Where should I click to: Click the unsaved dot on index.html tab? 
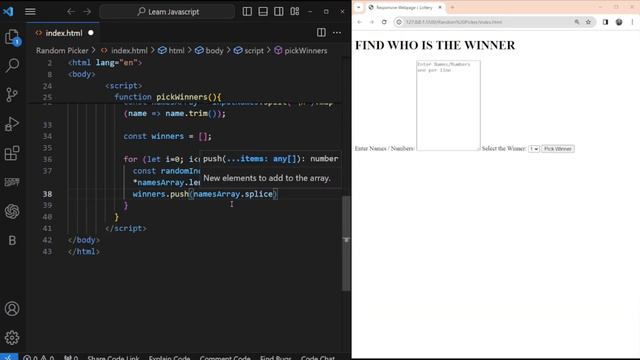[91, 33]
